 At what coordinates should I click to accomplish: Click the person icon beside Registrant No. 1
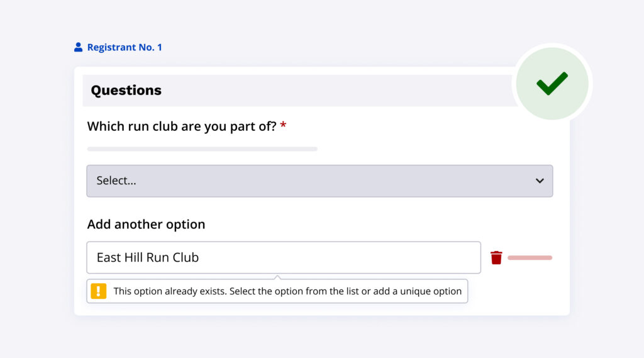coord(78,47)
